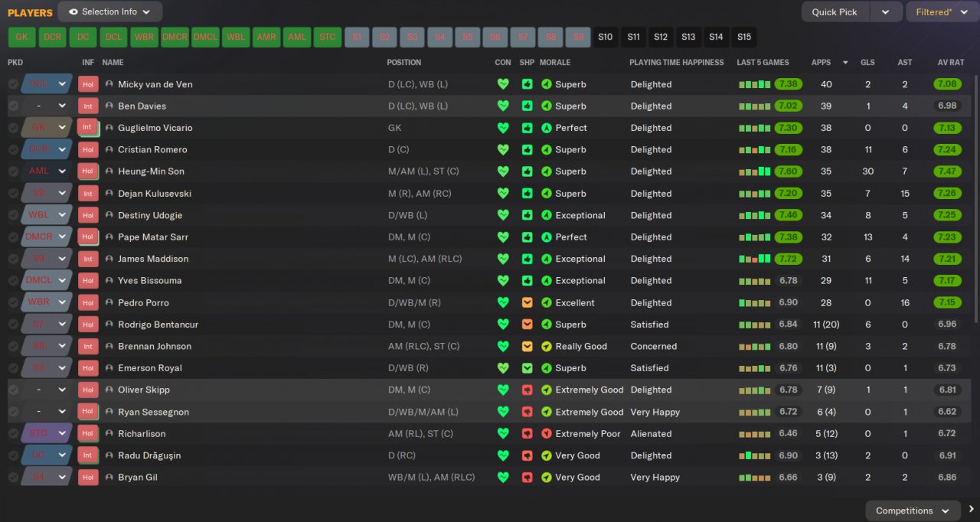Click the match sharpness icon for Brennan Johnson
This screenshot has height=522, width=980.
(527, 346)
